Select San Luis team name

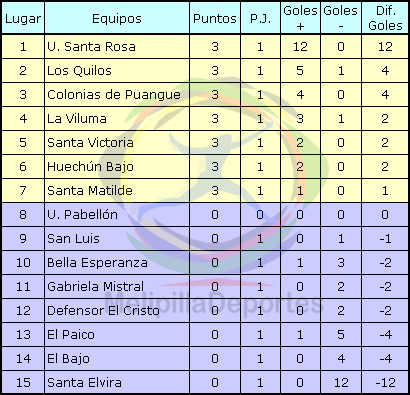pyautogui.click(x=73, y=239)
